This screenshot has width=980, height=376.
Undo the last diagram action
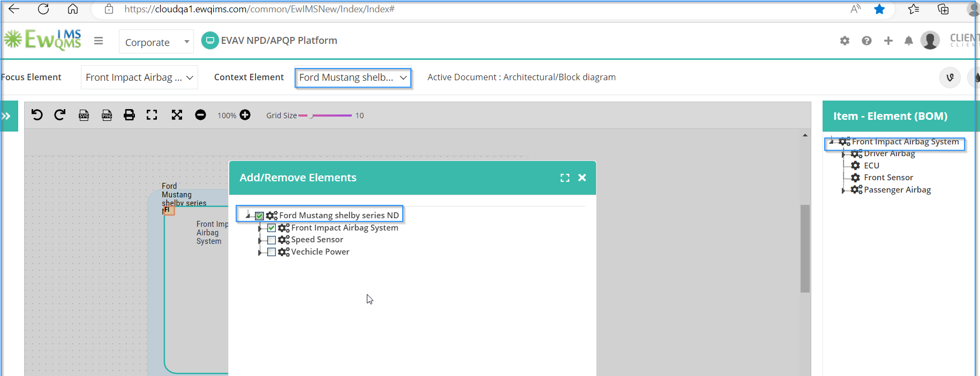37,115
